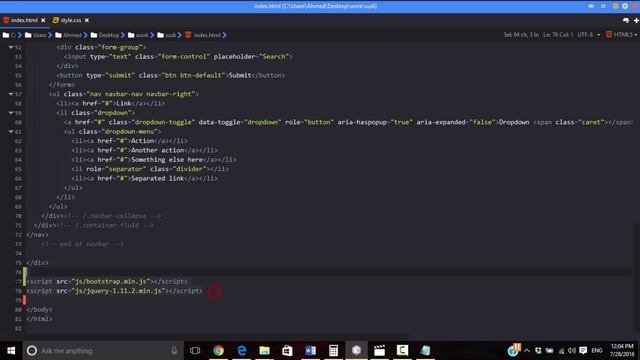Click the 'dropdown-toggle' class value
Screen dimensions: 640x360
coord(163,122)
